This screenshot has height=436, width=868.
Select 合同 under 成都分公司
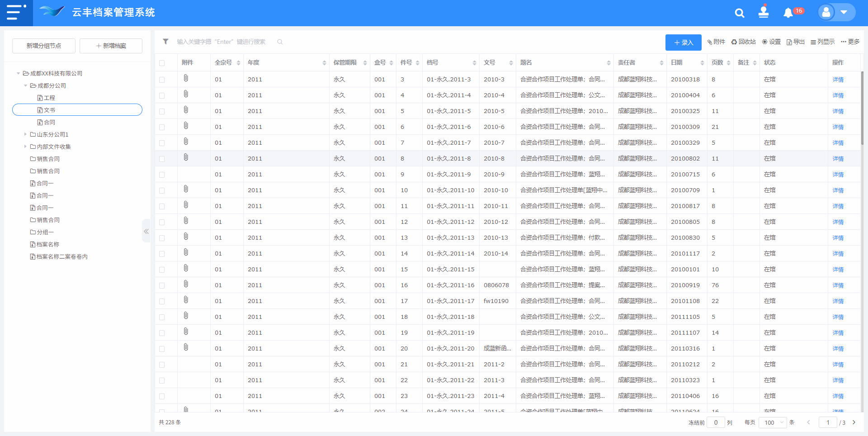(46, 122)
